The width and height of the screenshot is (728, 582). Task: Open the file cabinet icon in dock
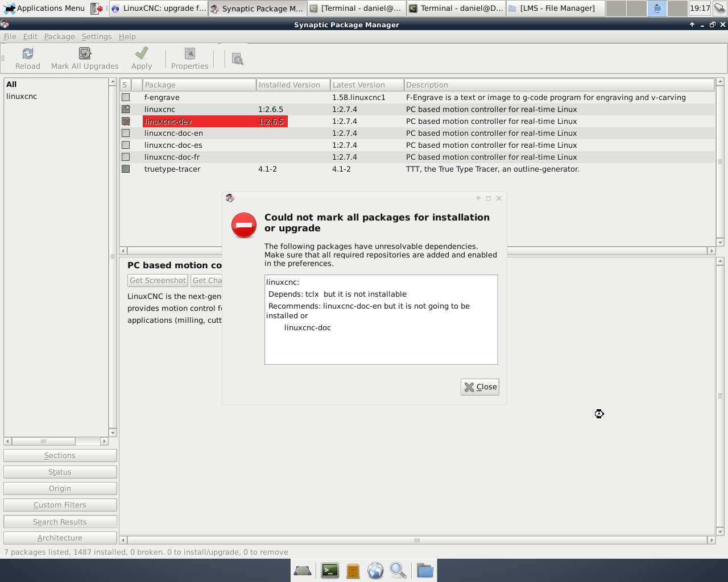[353, 571]
